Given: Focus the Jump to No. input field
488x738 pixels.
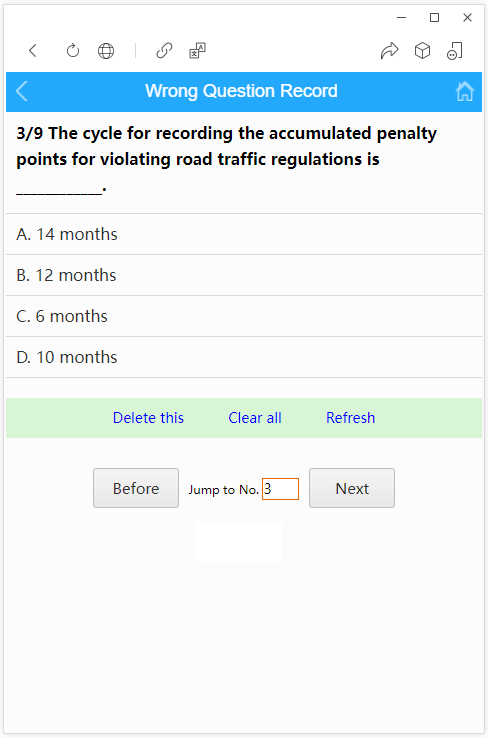Looking at the screenshot, I should 280,489.
